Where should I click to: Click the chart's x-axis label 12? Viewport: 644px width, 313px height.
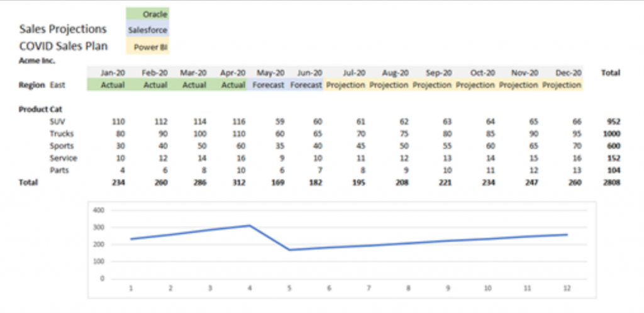(567, 288)
